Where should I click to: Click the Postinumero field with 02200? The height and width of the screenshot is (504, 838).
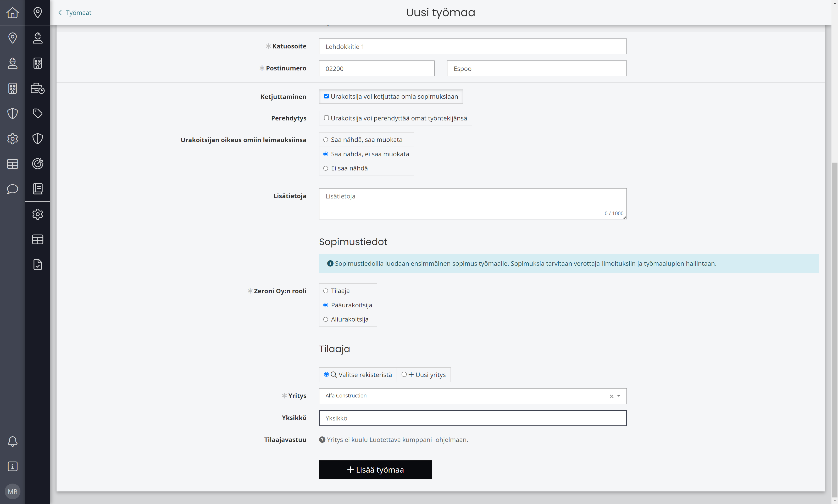[376, 69]
